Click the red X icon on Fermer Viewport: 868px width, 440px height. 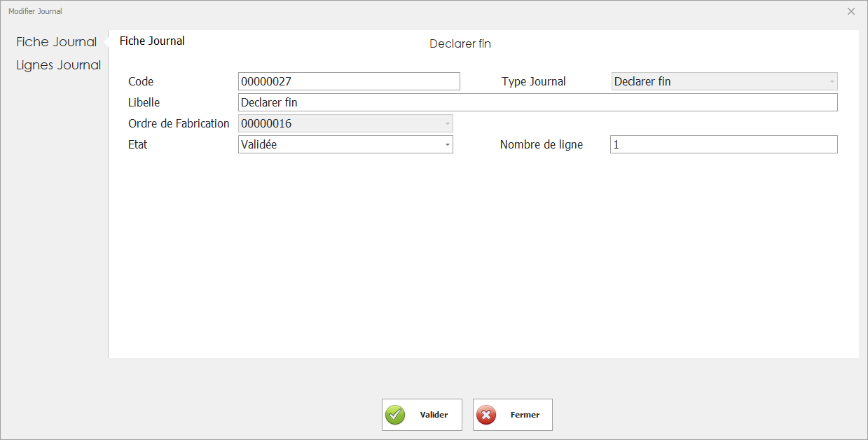[486, 415]
